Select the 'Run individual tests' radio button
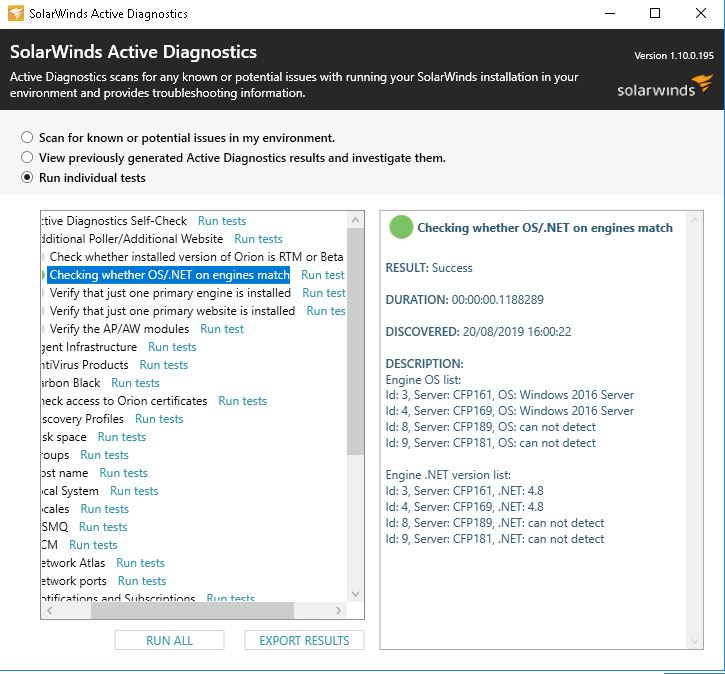This screenshot has height=674, width=725. point(28,178)
